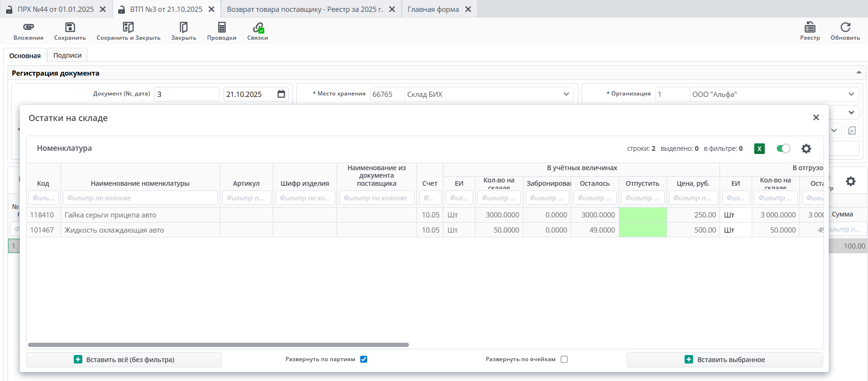
Task: Switch to the Подписи tab
Action: 67,55
